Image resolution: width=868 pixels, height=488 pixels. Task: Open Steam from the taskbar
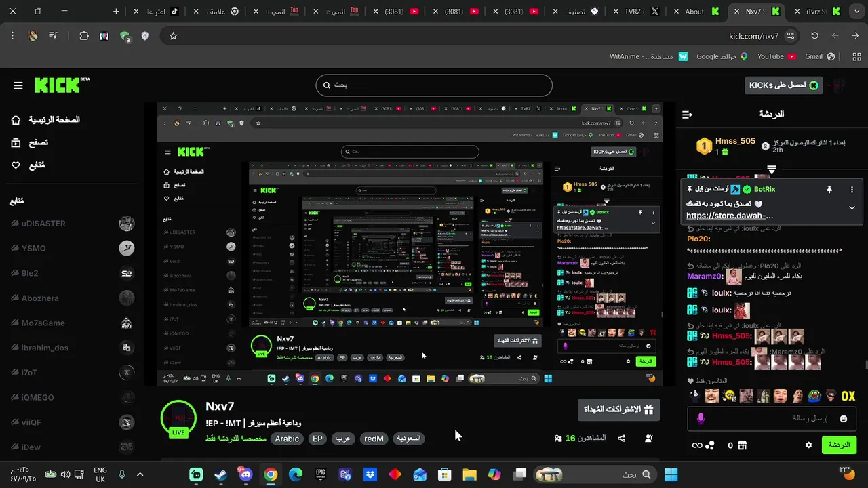pyautogui.click(x=221, y=474)
